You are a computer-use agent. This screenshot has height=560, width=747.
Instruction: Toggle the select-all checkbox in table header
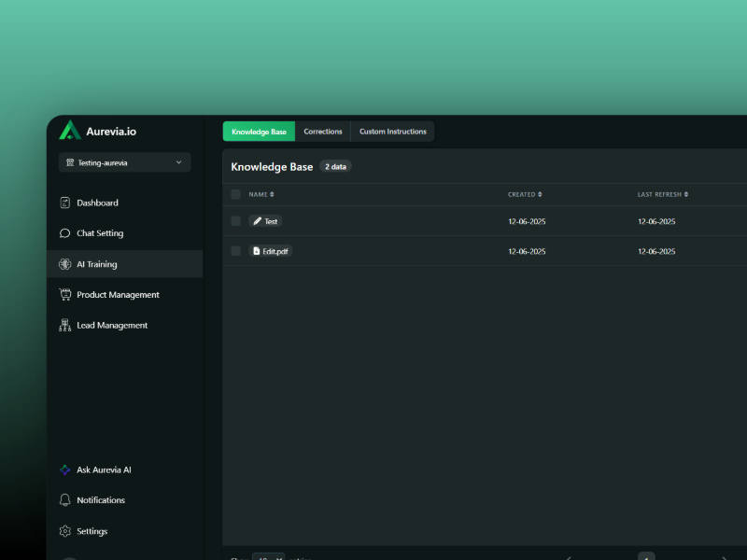(236, 194)
